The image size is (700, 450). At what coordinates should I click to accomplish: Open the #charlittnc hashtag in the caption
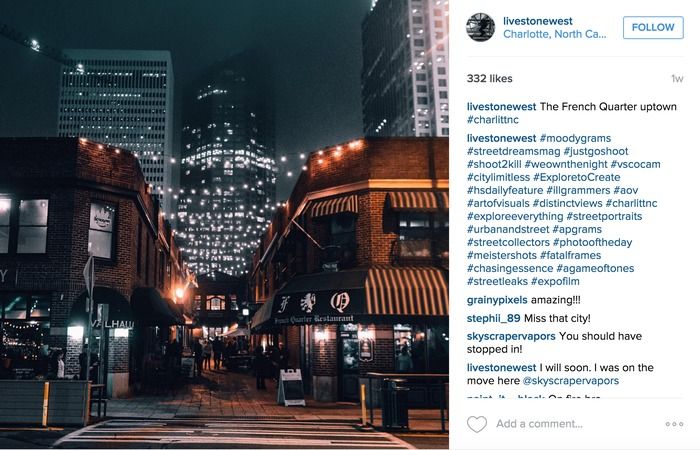point(493,120)
